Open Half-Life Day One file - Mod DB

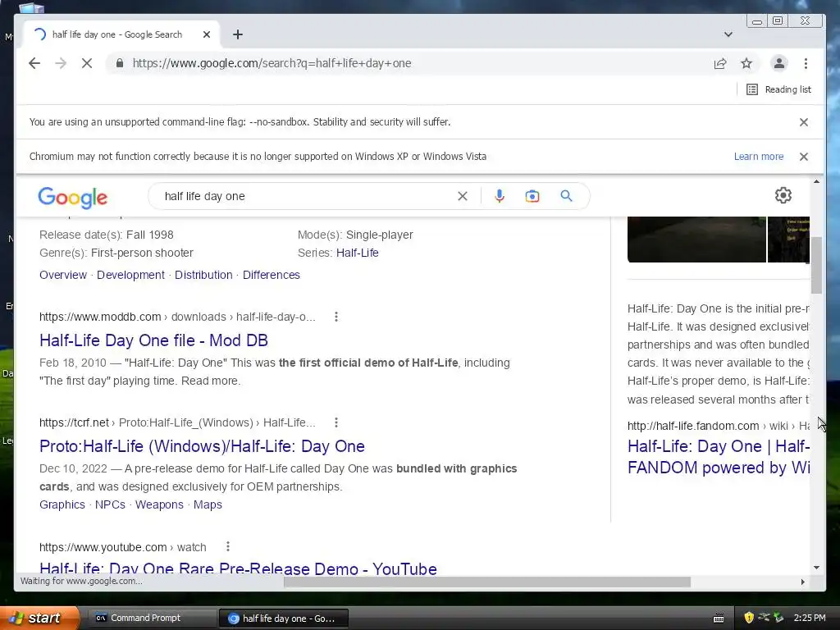click(153, 340)
